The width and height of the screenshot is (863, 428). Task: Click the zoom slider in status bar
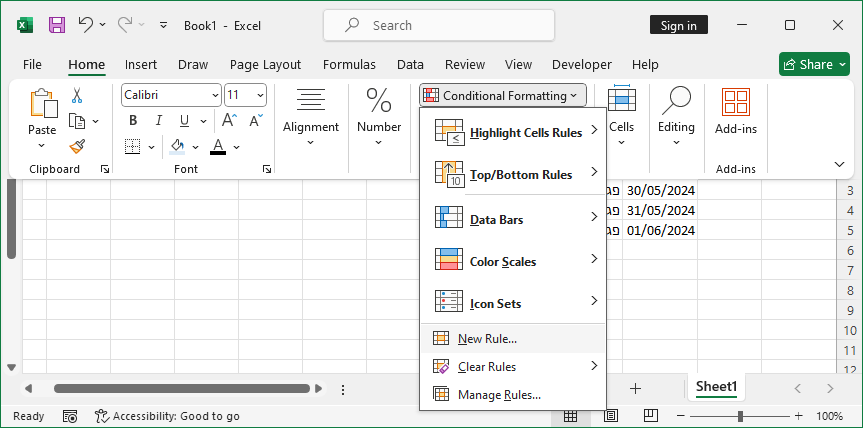tap(740, 416)
